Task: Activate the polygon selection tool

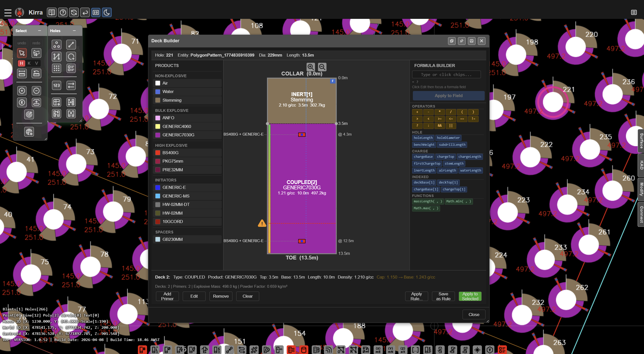Action: (36, 53)
